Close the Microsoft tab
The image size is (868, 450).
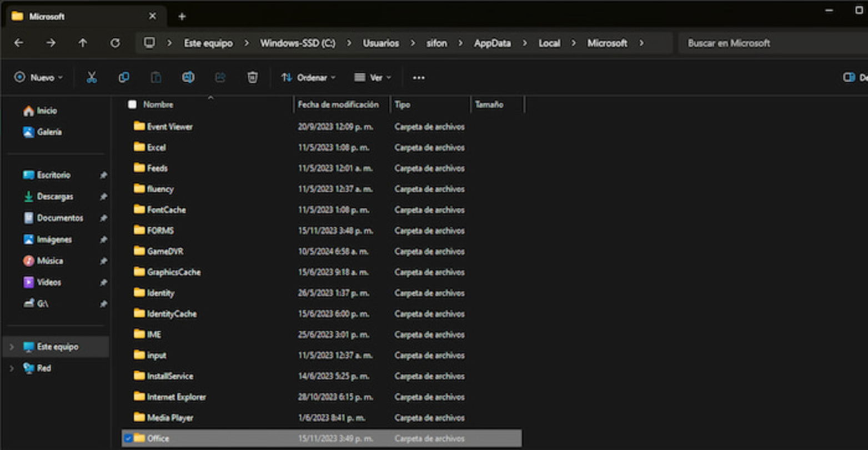[152, 17]
